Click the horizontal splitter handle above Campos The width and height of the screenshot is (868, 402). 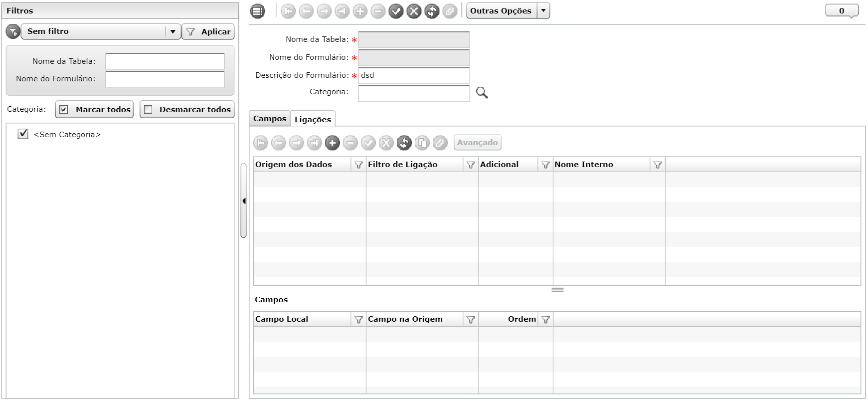coord(557,290)
